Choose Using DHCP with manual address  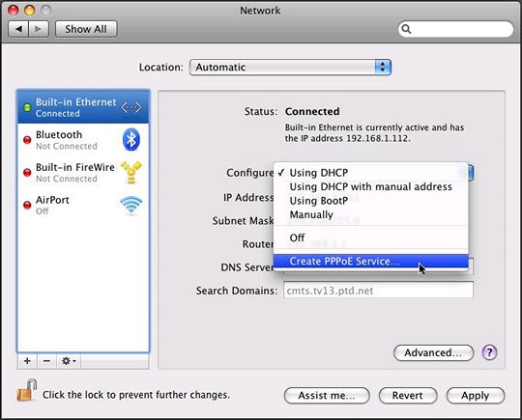click(x=370, y=186)
